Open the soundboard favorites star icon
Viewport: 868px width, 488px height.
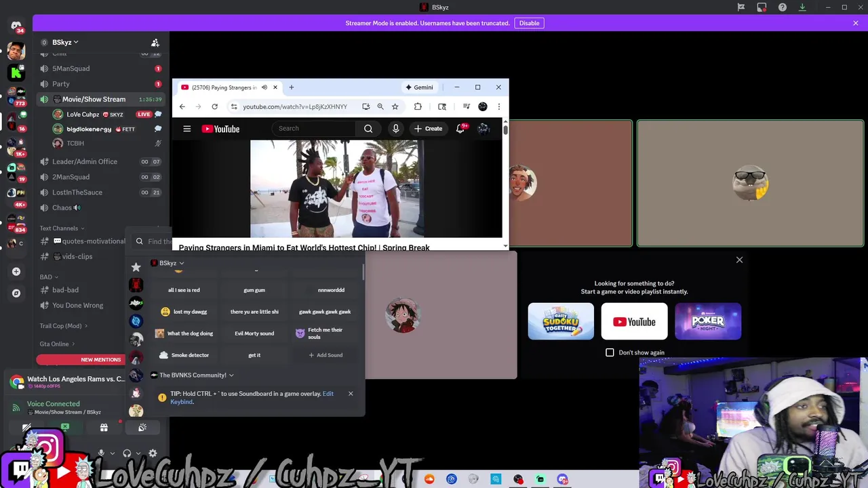136,267
